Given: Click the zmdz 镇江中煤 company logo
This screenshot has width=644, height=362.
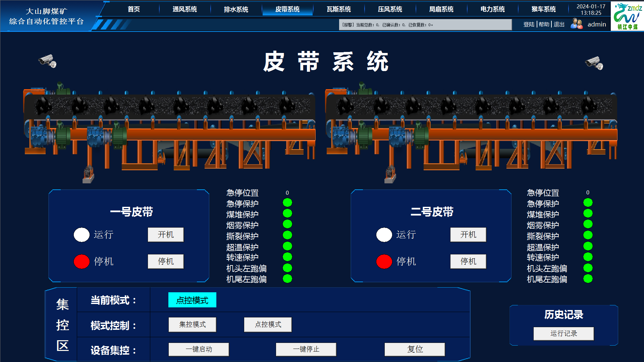Looking at the screenshot, I should click(x=627, y=16).
